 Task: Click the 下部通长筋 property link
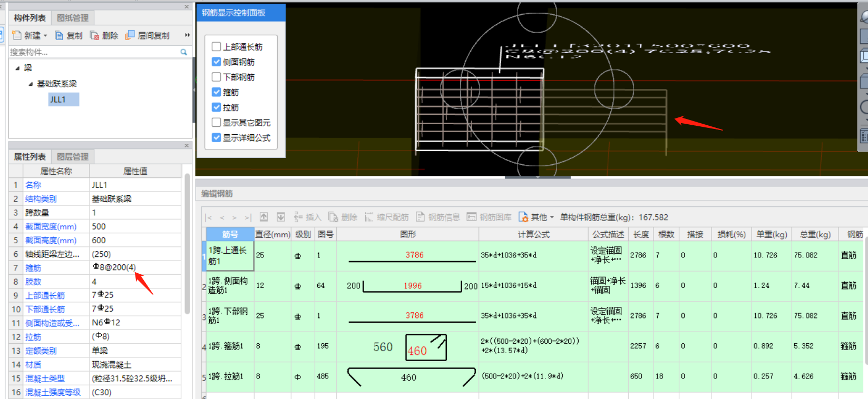click(45, 309)
